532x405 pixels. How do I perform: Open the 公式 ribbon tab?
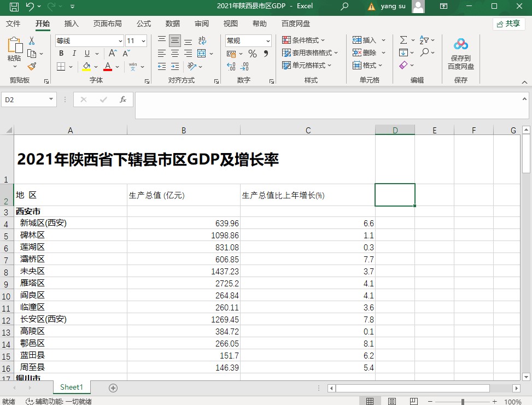coord(144,24)
